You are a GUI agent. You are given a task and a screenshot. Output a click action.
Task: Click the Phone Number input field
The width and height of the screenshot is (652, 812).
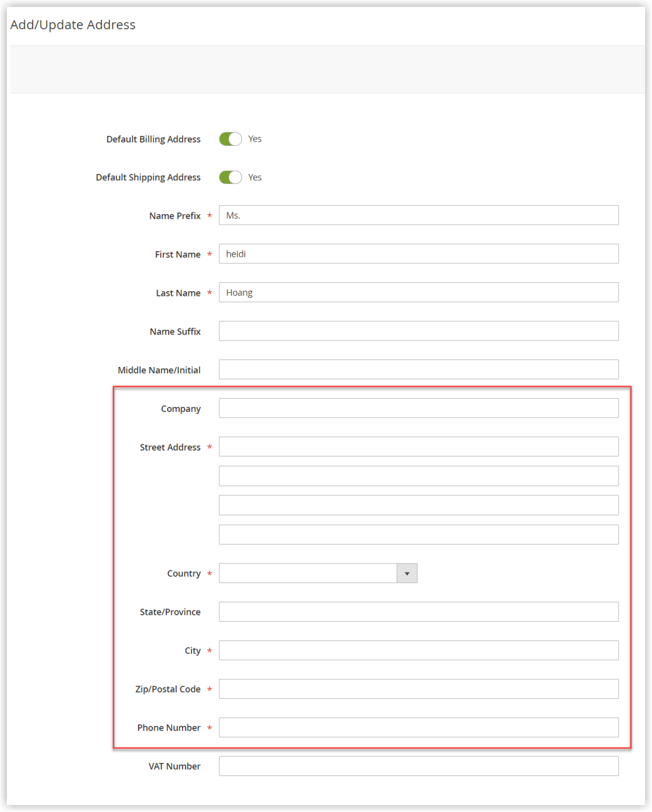click(x=419, y=727)
